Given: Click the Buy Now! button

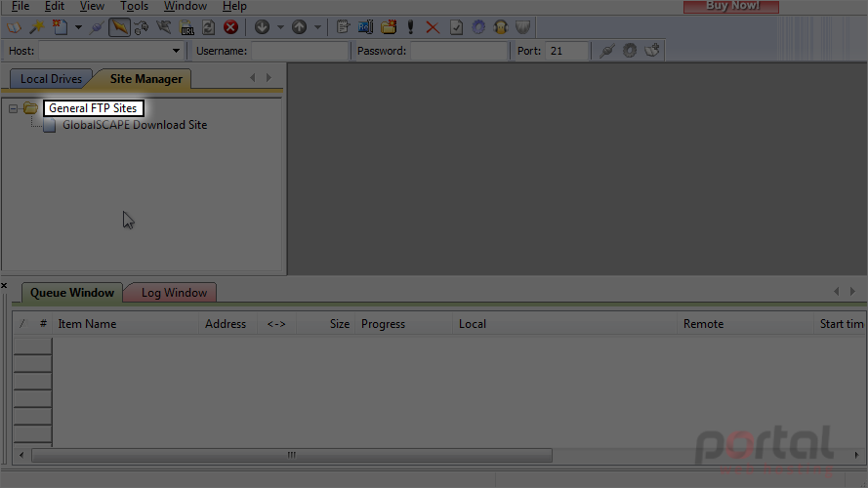Looking at the screenshot, I should point(731,6).
